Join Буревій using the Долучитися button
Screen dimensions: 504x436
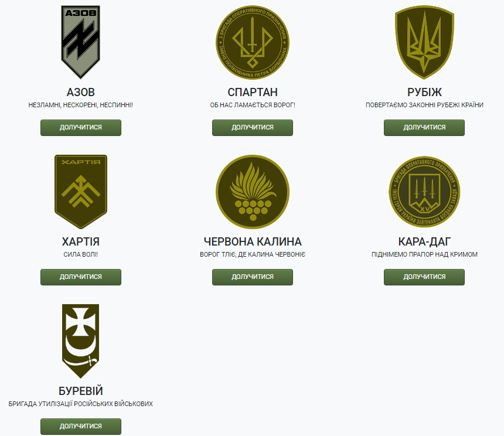[x=81, y=427]
